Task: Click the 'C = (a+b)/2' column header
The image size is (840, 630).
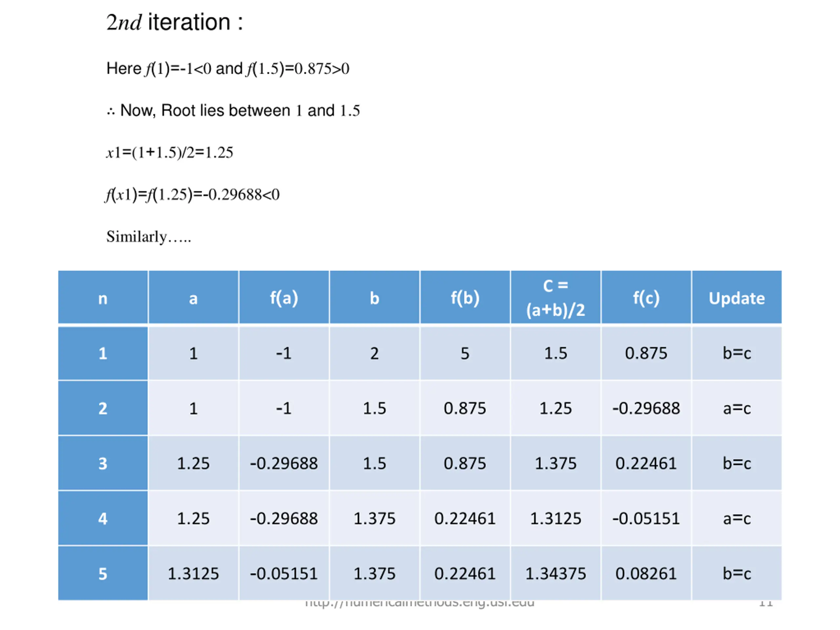Action: coord(555,298)
